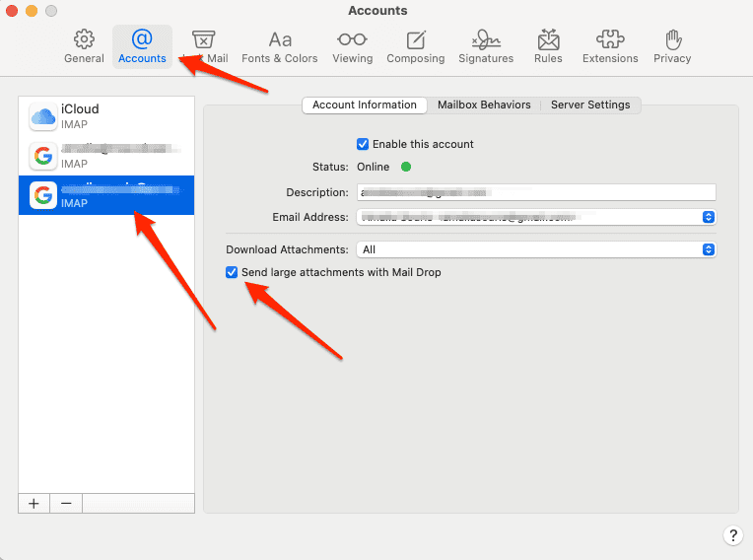753x560 pixels.
Task: Click the Description text field
Action: point(535,192)
